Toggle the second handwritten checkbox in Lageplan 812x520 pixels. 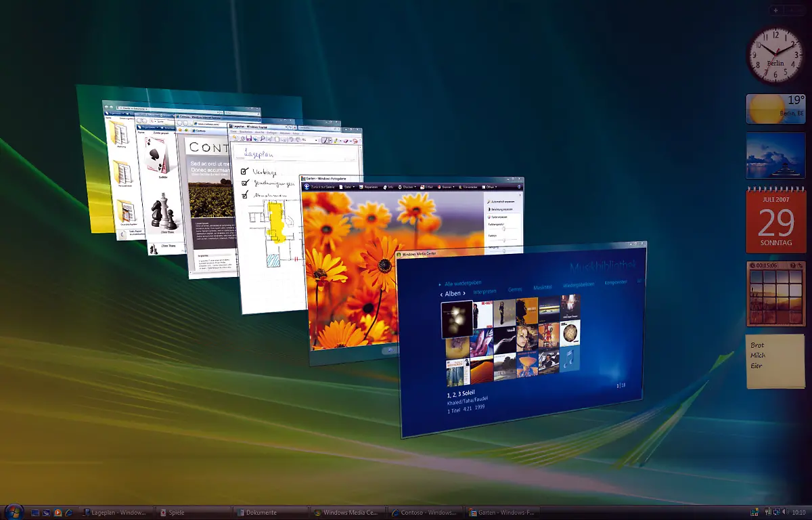click(244, 183)
